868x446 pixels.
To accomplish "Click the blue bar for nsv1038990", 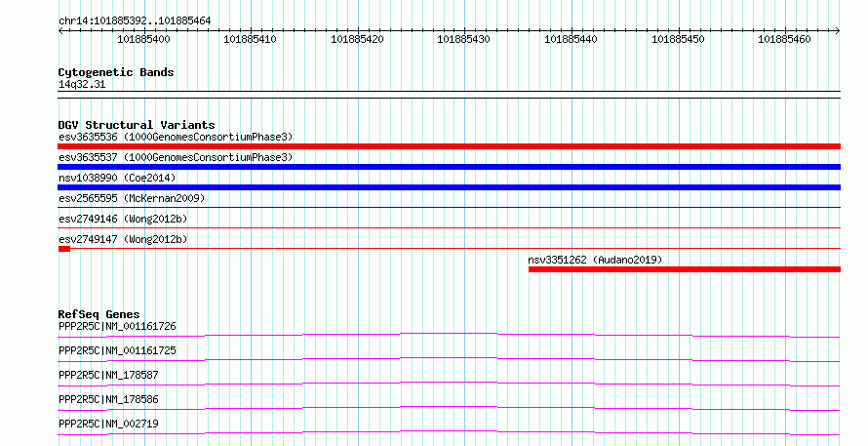I will click(449, 187).
